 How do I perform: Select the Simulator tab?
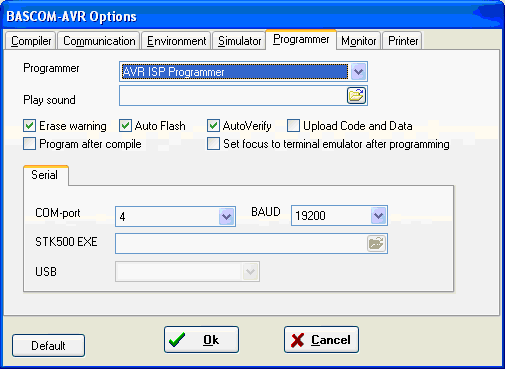click(239, 41)
